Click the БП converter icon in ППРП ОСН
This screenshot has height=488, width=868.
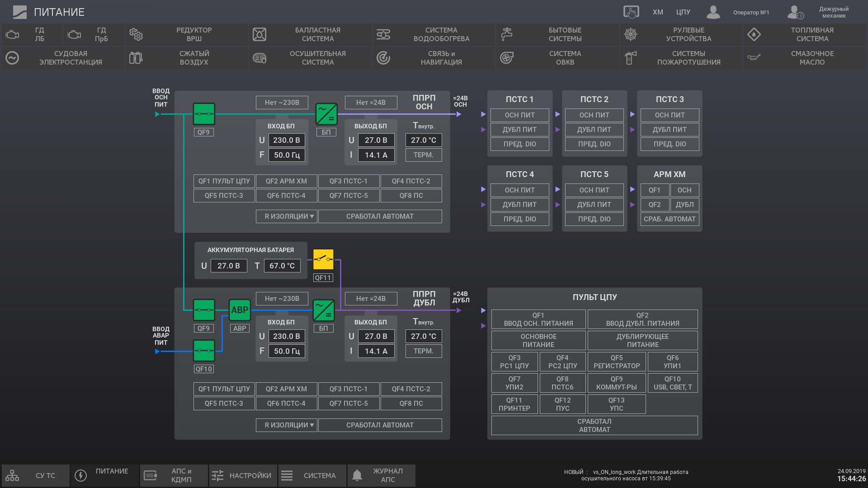point(326,114)
